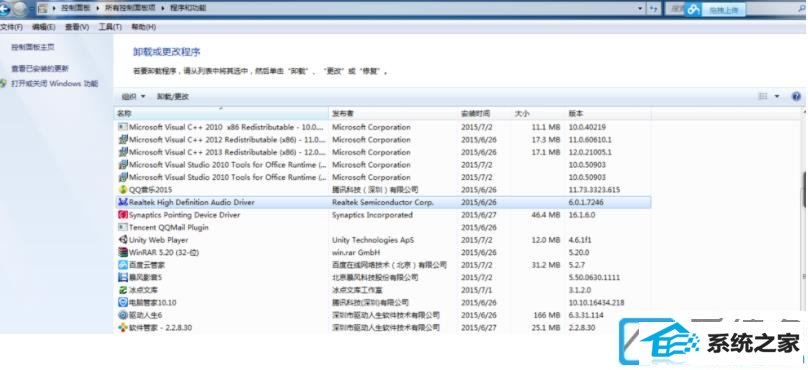Expand the view options dropdown arrow
Viewport: 808px width, 370px height.
777,96
